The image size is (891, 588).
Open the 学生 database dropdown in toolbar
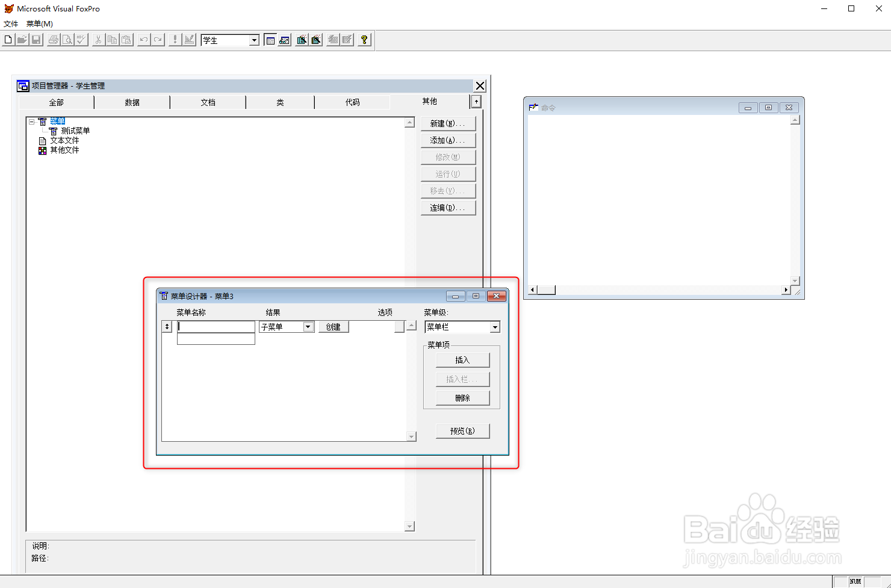(x=254, y=40)
